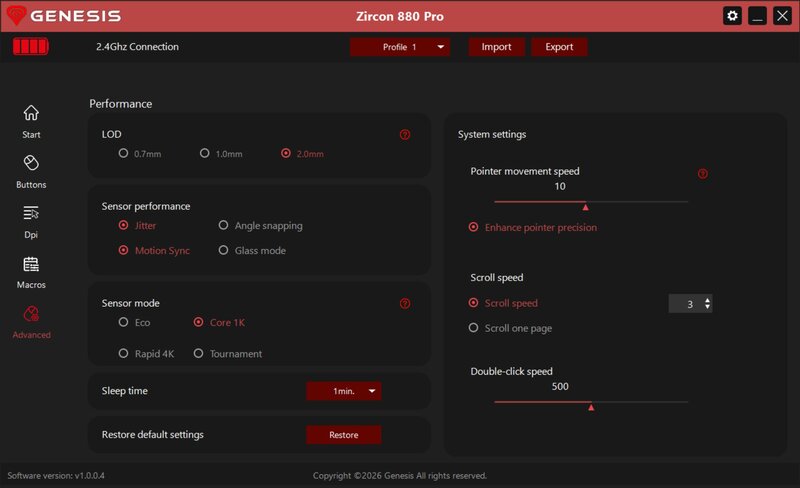The height and width of the screenshot is (488, 800).
Task: Click the 2.4Ghz Connection label
Action: pos(137,46)
